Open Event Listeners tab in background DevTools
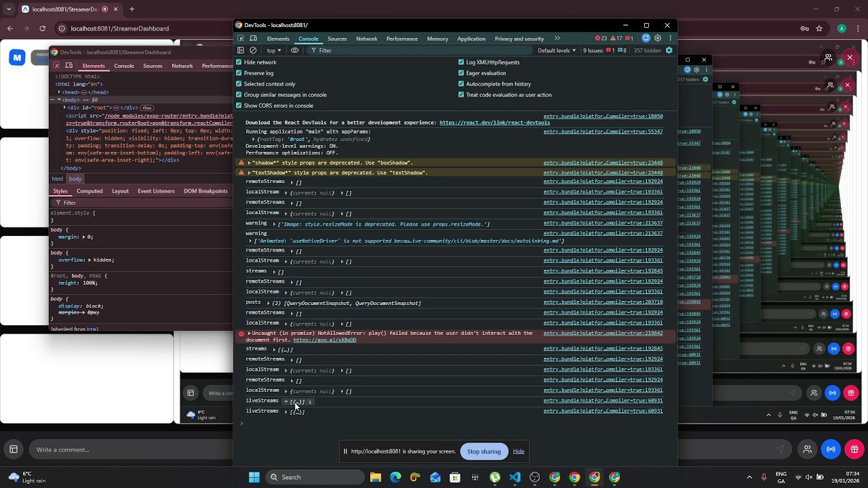868x488 pixels. pos(156,191)
